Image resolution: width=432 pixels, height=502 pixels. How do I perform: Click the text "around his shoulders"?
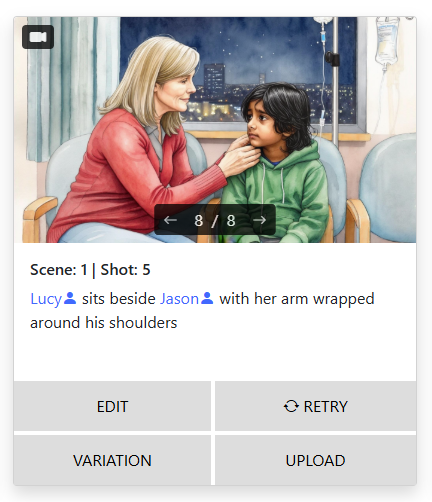[x=104, y=323]
